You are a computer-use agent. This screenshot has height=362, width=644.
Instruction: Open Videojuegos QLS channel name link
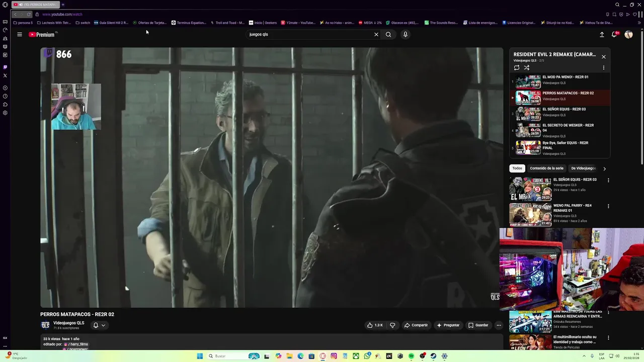[x=69, y=323]
